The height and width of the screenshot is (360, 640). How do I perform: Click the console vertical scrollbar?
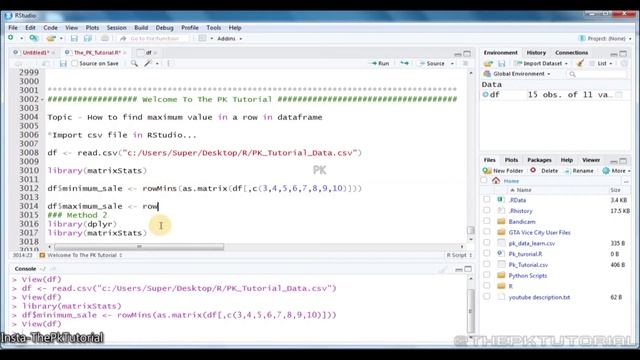471,311
